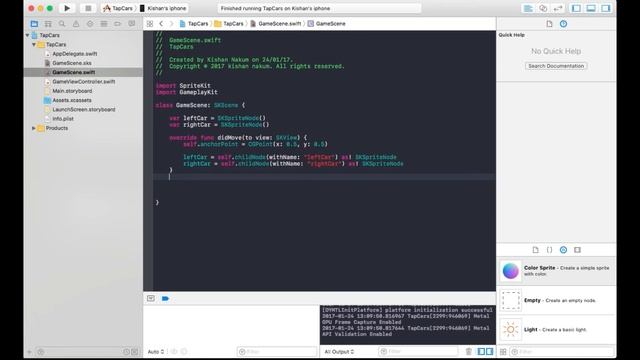This screenshot has height=360, width=640.
Task: Select AppDelegate.swift in navigator
Action: (x=75, y=54)
